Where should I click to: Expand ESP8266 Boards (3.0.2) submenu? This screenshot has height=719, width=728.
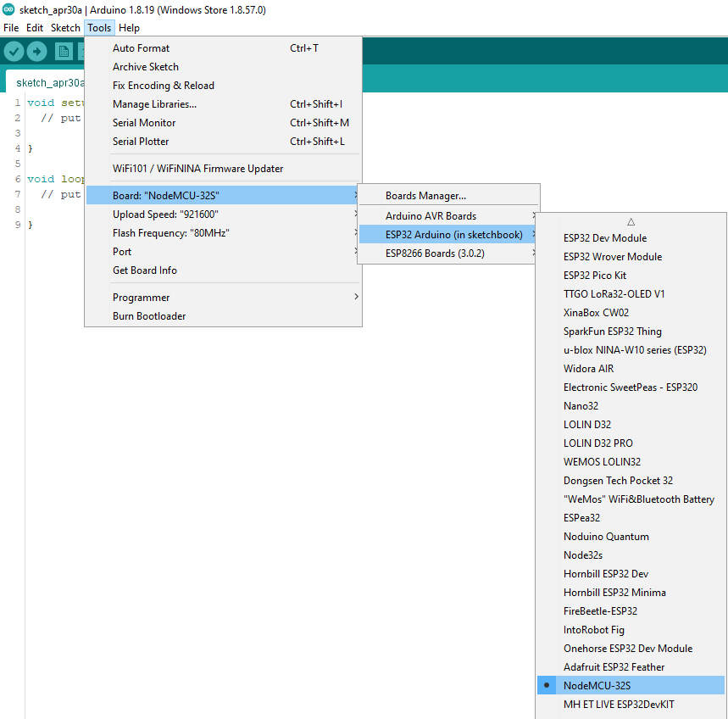pyautogui.click(x=448, y=254)
